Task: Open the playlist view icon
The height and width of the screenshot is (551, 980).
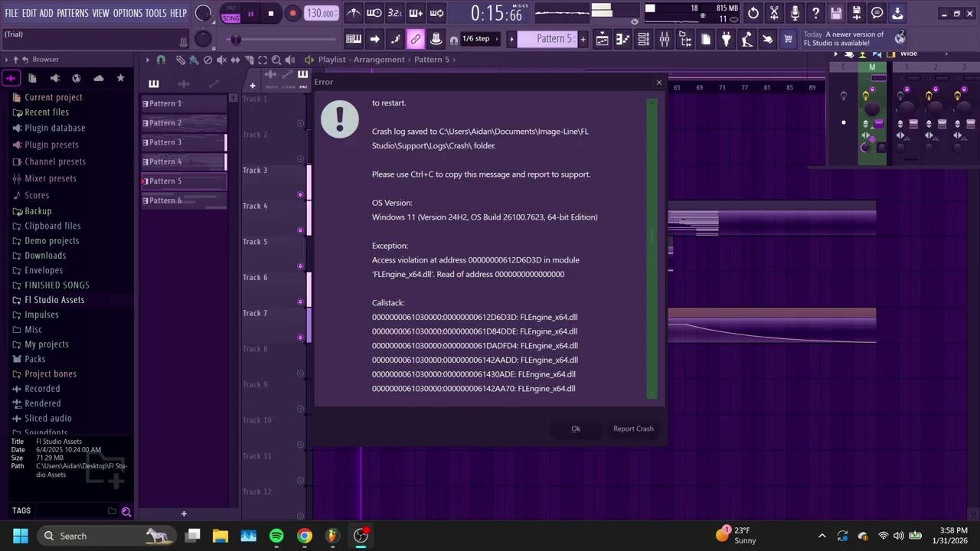Action: click(x=603, y=39)
